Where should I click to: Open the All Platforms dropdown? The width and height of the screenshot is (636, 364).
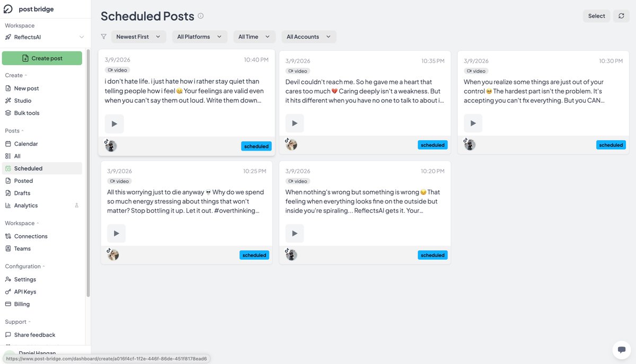point(200,37)
